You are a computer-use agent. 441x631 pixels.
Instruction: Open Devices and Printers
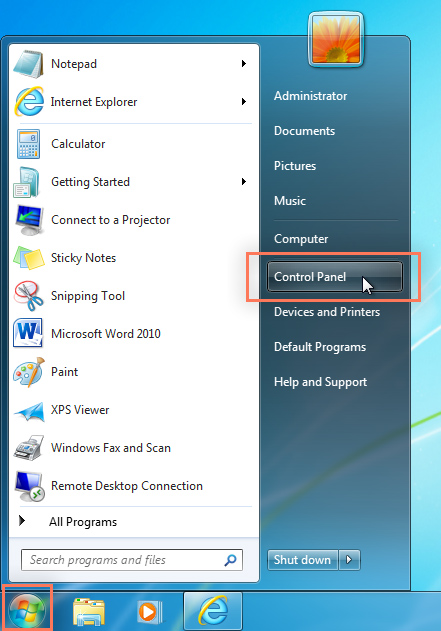[x=327, y=312]
